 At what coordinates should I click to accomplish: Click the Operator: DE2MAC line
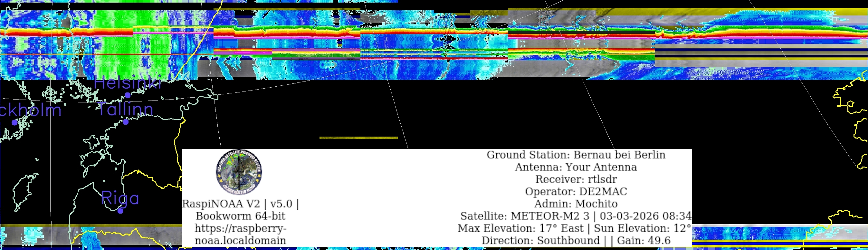(576, 191)
